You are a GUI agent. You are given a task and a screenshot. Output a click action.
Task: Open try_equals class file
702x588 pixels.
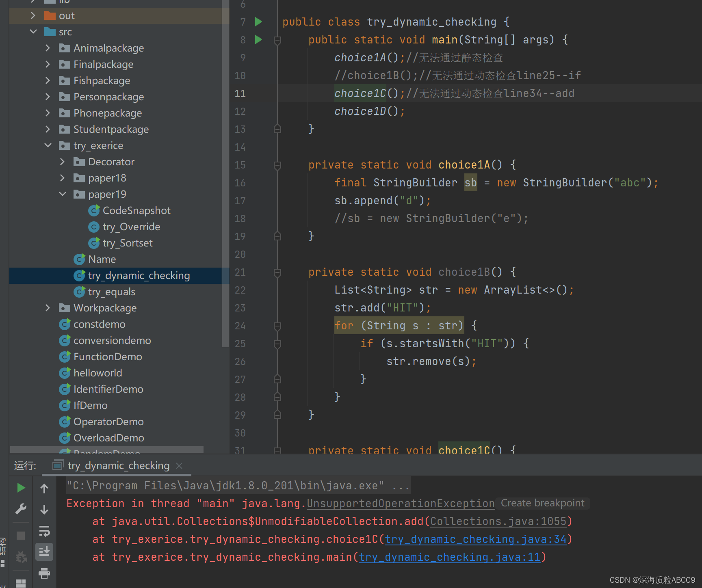pos(112,292)
